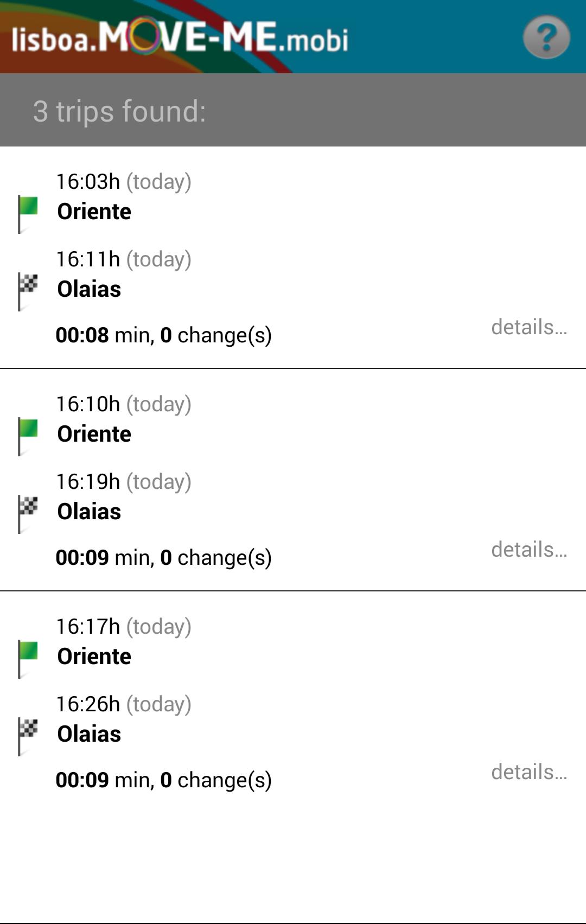Tap green departure flag for 16:03h trip
This screenshot has width=586, height=924.
(28, 213)
